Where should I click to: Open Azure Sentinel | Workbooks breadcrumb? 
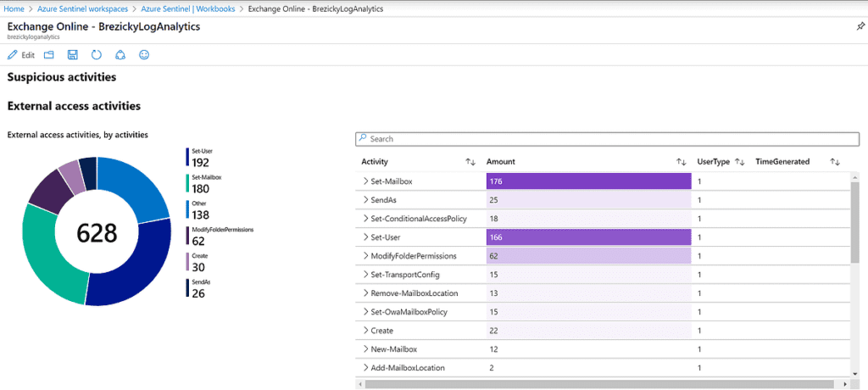pos(188,8)
